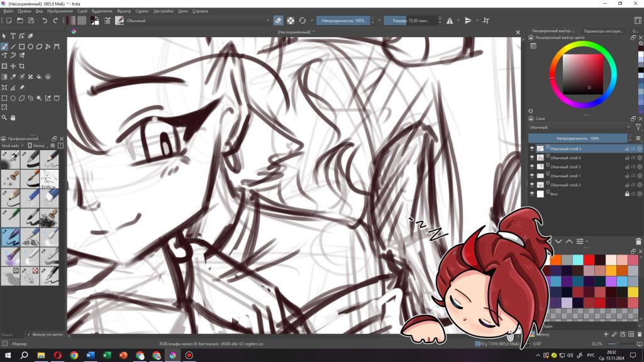Image resolution: width=644 pixels, height=362 pixels.
Task: Open the 'Слой' menu
Action: [x=82, y=11]
